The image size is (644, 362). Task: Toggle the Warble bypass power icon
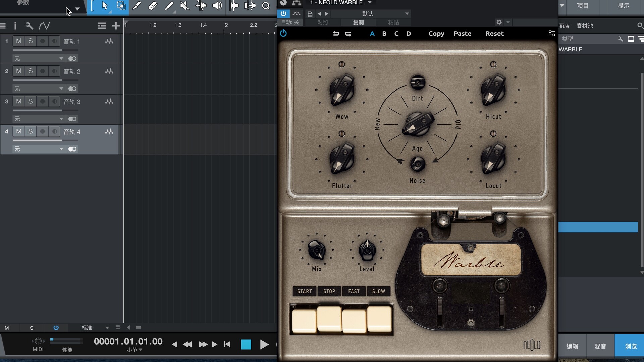click(x=283, y=33)
